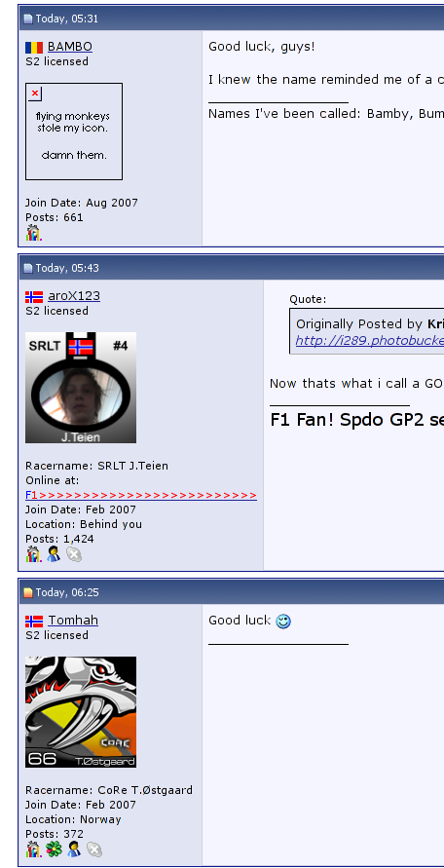Screen dimensions: 444x868
Task: Open Tomhah's ICQ flower icon
Action: tap(54, 849)
